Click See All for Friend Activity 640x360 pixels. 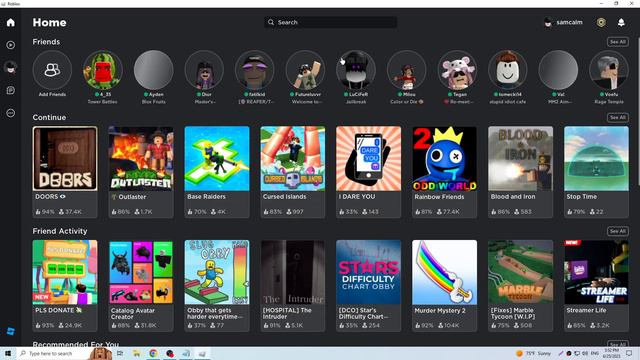pyautogui.click(x=618, y=231)
